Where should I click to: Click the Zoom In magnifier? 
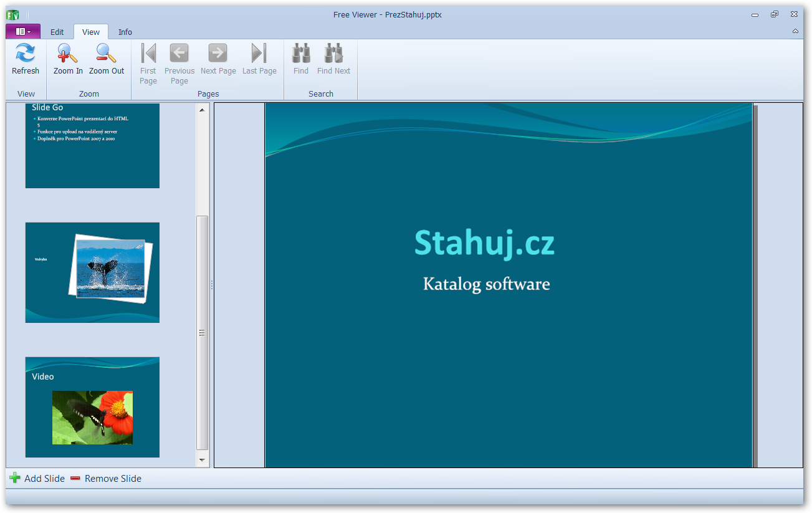point(67,53)
